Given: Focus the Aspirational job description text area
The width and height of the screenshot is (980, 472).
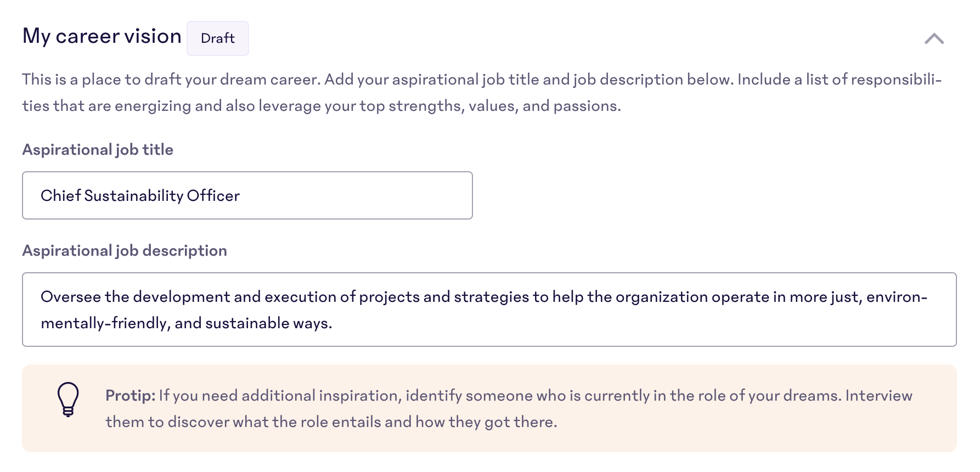Looking at the screenshot, I should coord(489,310).
